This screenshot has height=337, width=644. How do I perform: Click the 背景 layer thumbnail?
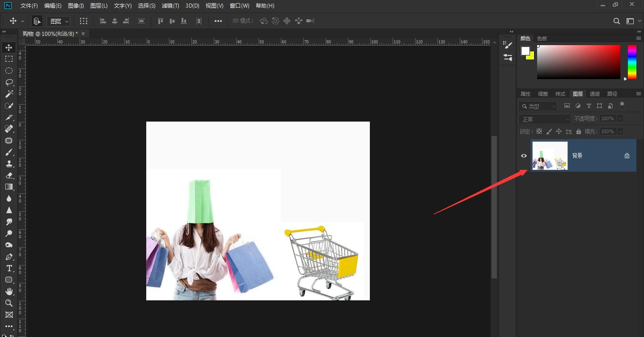(x=550, y=156)
